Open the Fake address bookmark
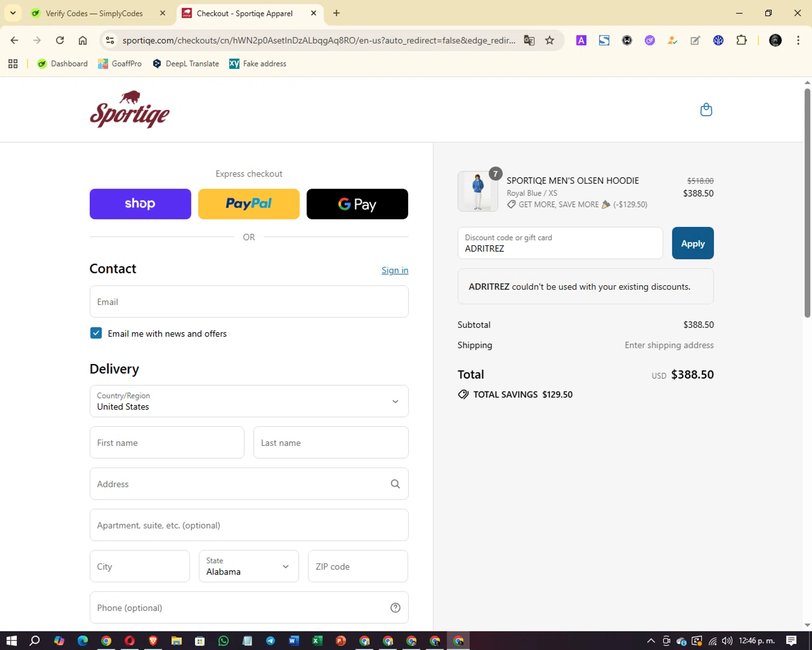 click(258, 64)
